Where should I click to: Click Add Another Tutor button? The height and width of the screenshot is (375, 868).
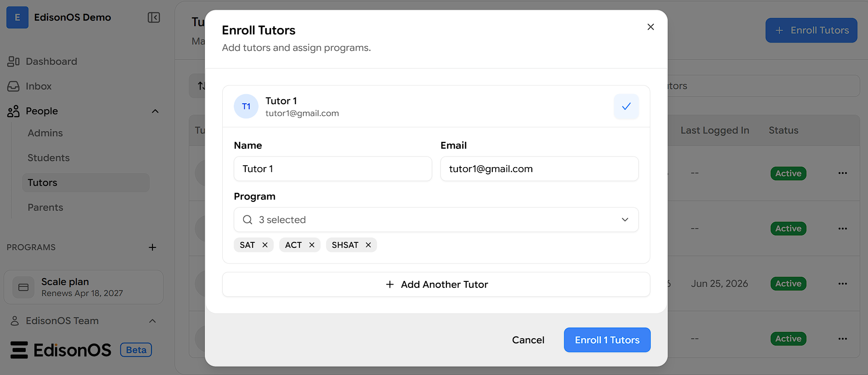coord(436,285)
